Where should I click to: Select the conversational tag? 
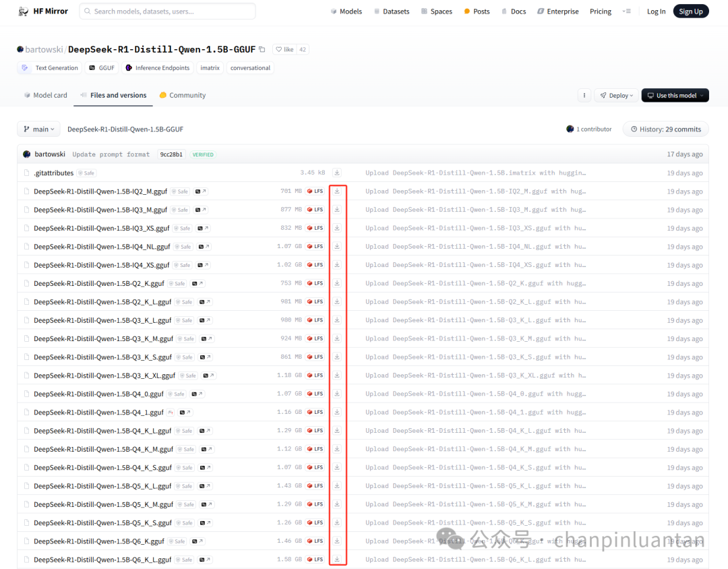click(x=250, y=68)
